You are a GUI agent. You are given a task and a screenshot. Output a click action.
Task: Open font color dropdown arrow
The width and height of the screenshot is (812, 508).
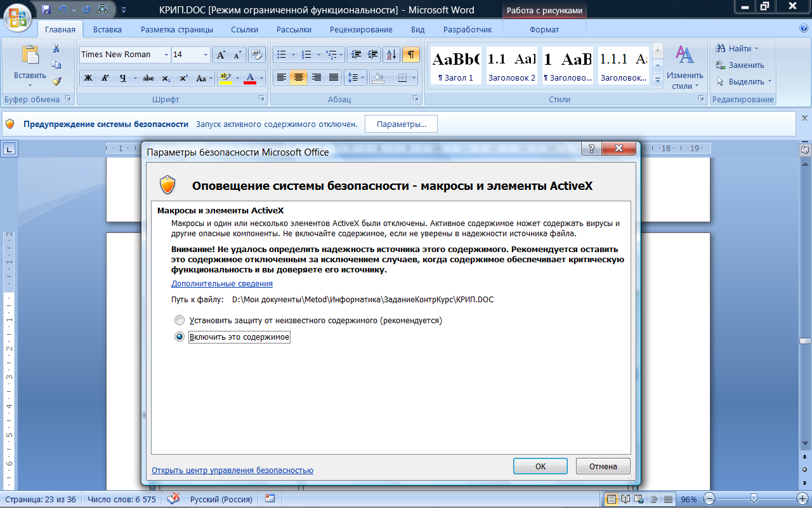point(261,78)
